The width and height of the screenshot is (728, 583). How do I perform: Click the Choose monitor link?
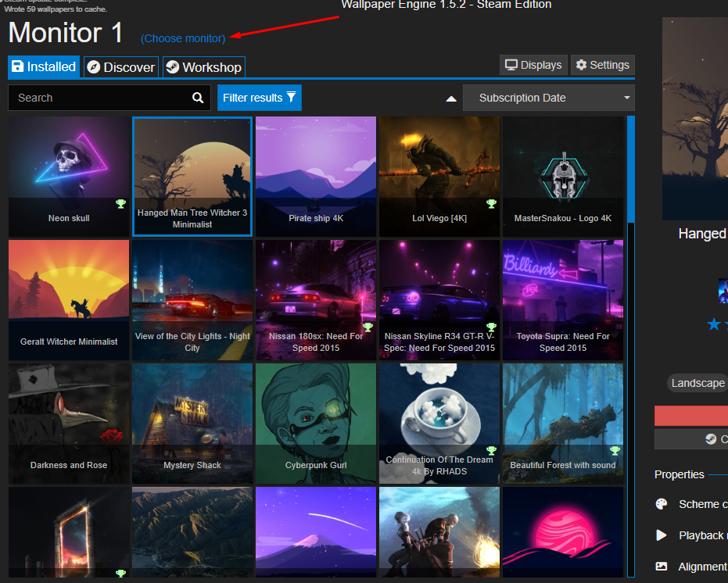(x=183, y=38)
